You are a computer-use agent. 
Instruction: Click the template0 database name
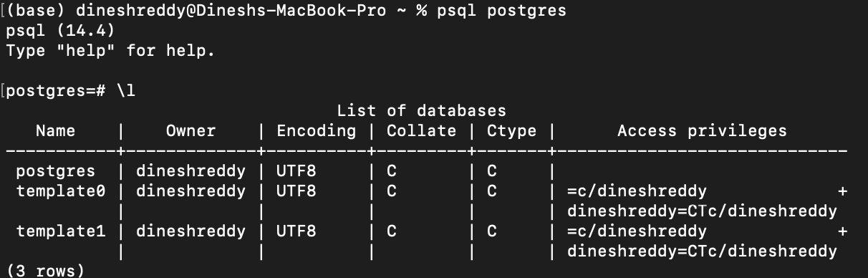pyautogui.click(x=60, y=191)
